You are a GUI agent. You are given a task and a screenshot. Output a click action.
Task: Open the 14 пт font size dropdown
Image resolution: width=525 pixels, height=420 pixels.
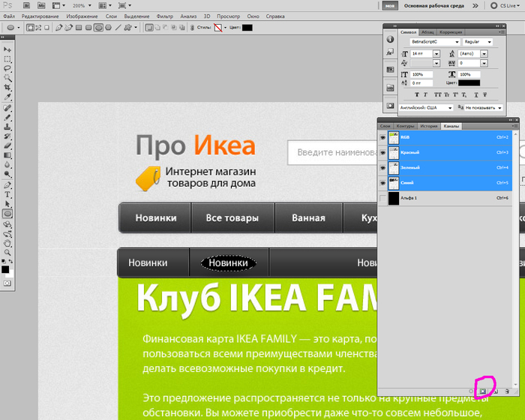coord(436,53)
